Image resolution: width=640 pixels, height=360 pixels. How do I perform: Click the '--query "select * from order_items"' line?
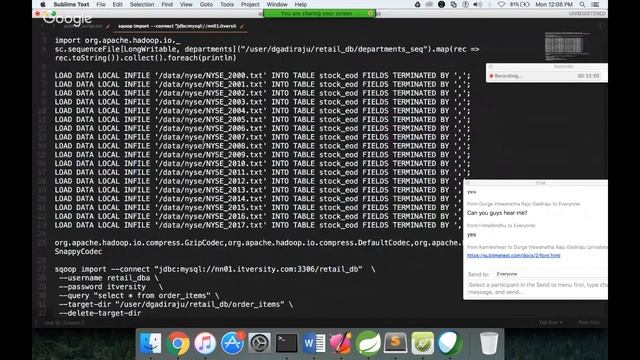pyautogui.click(x=139, y=296)
